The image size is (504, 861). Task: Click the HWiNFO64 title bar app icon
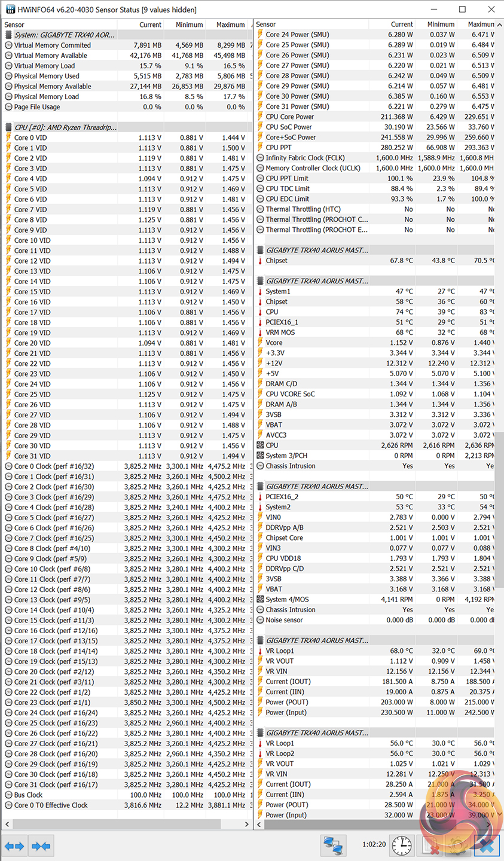pyautogui.click(x=10, y=10)
